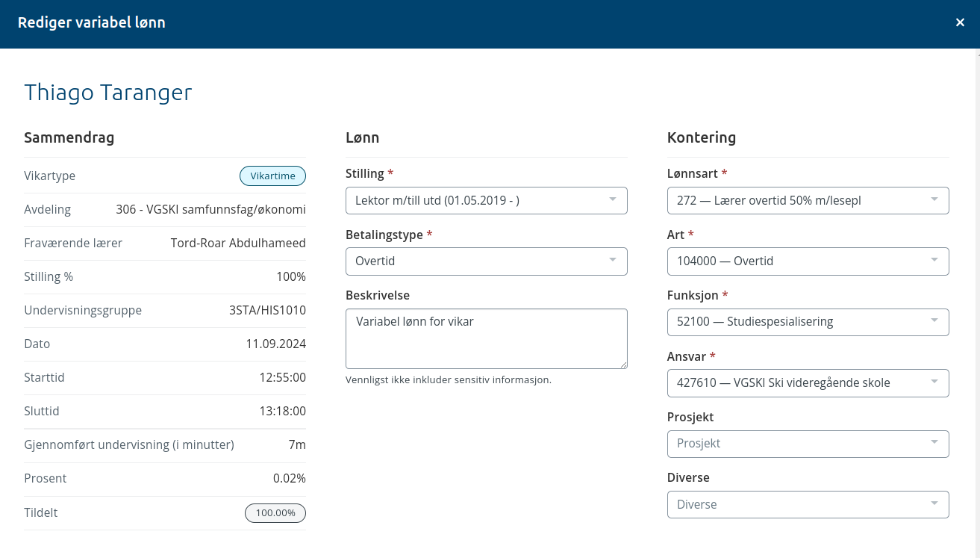Open the Stilling dropdown
Image resolution: width=980 pixels, height=558 pixels.
(487, 200)
